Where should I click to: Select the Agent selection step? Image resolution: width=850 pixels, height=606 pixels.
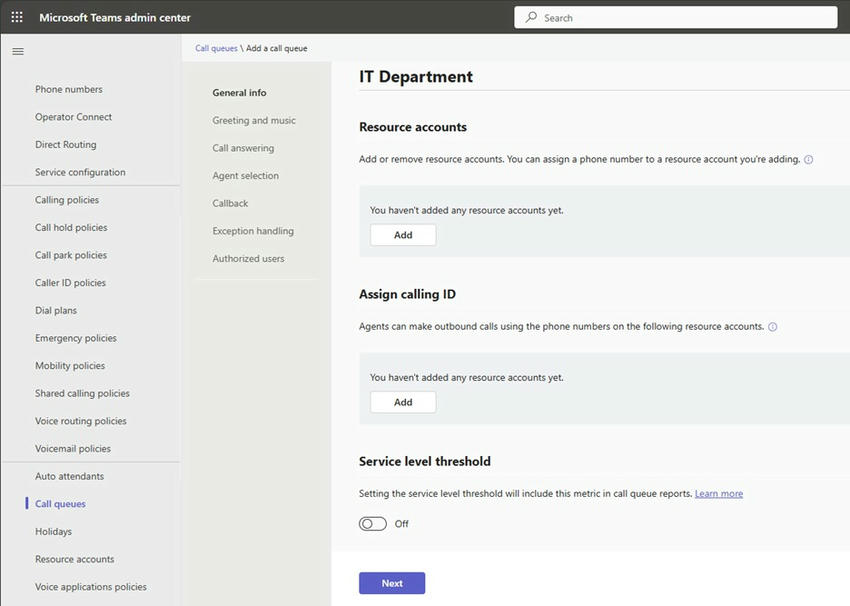click(245, 176)
